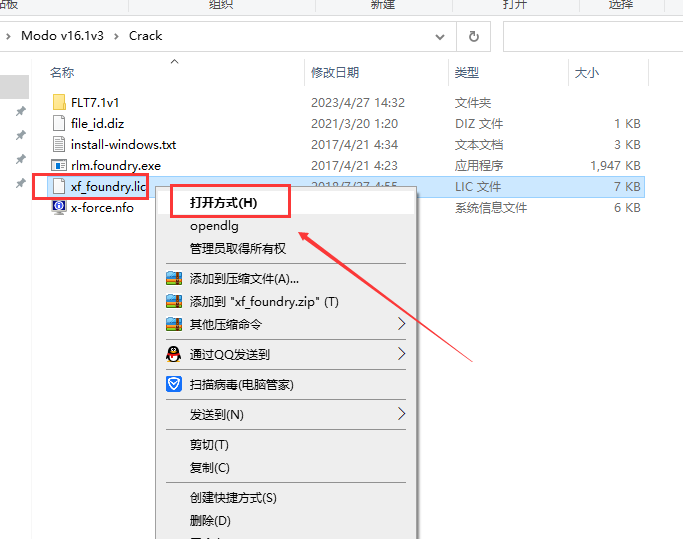Select the xf_foundry.lic file name
The image size is (683, 539).
[x=108, y=186]
